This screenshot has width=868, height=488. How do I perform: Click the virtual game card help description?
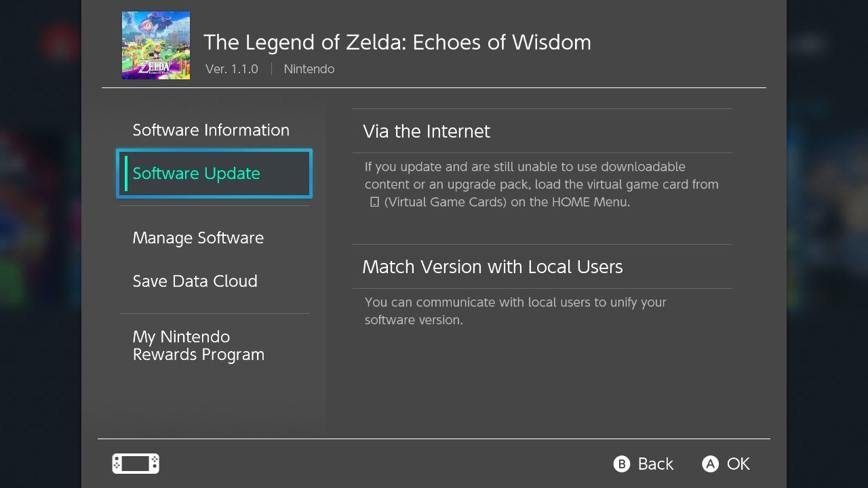(x=541, y=184)
